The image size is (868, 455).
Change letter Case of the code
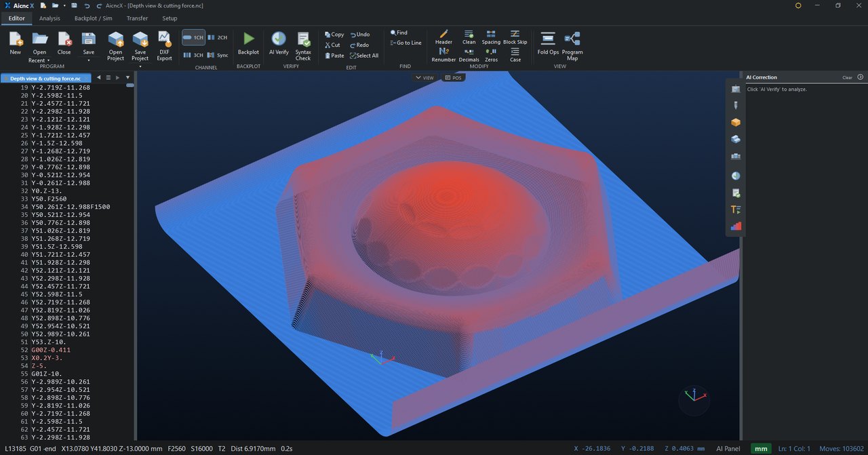515,55
